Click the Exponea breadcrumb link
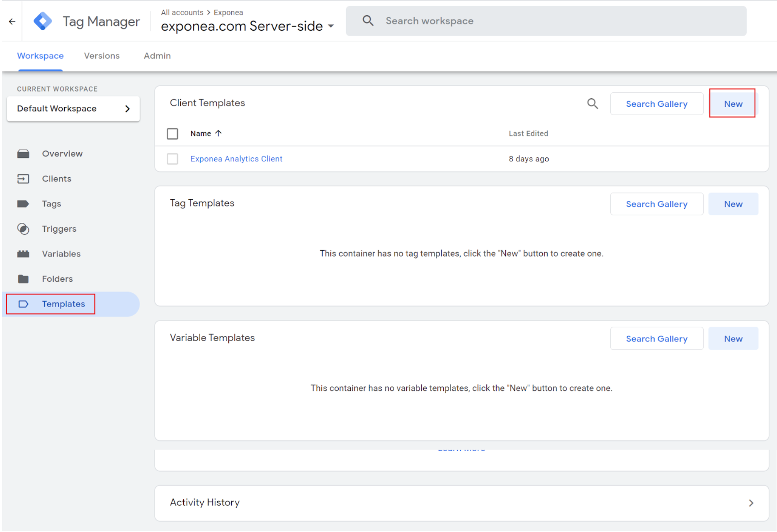The height and width of the screenshot is (532, 777). coord(228,12)
